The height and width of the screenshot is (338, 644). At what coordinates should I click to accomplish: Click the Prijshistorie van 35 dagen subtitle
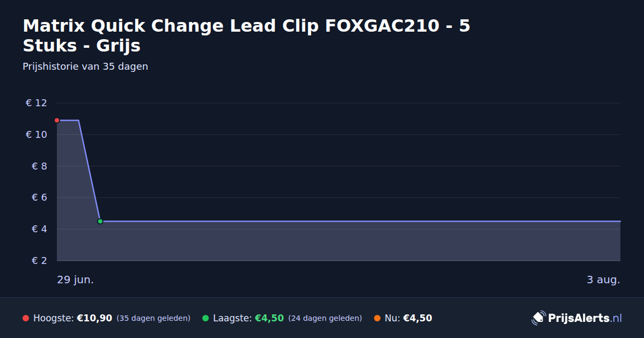pos(85,67)
